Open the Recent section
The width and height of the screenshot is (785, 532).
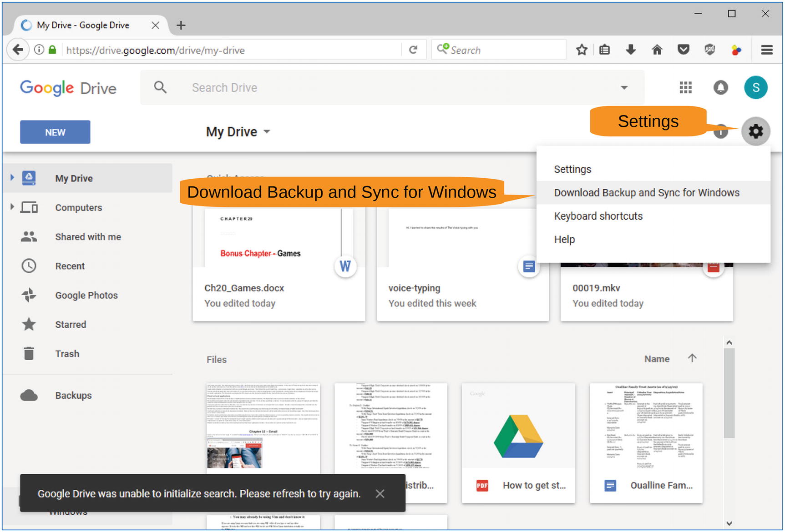[x=87, y=266]
